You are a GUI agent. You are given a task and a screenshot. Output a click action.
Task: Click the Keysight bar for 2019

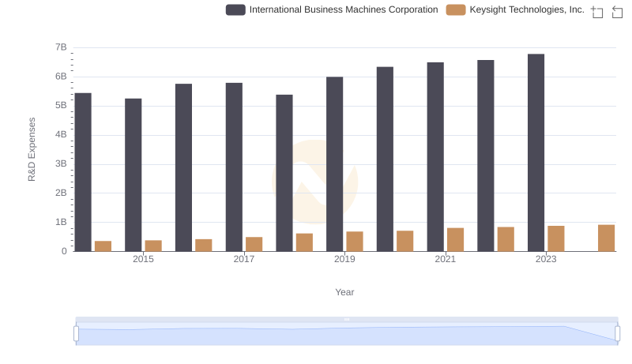(355, 241)
